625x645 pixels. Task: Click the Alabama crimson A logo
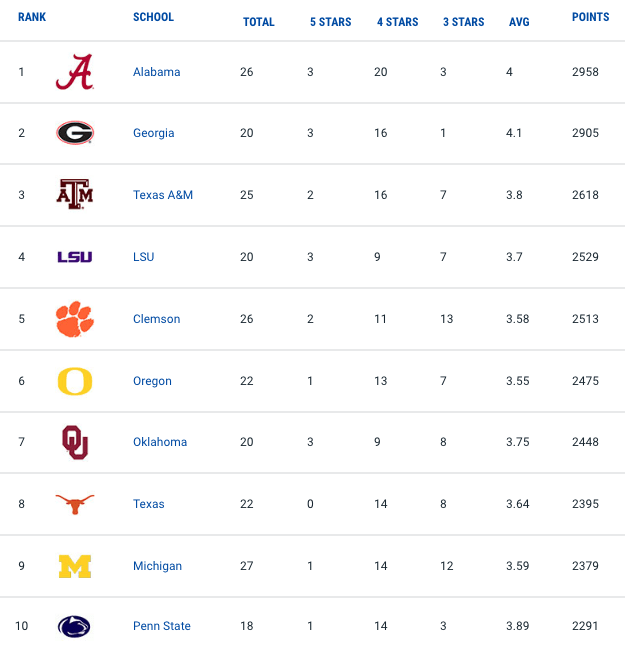[x=75, y=72]
